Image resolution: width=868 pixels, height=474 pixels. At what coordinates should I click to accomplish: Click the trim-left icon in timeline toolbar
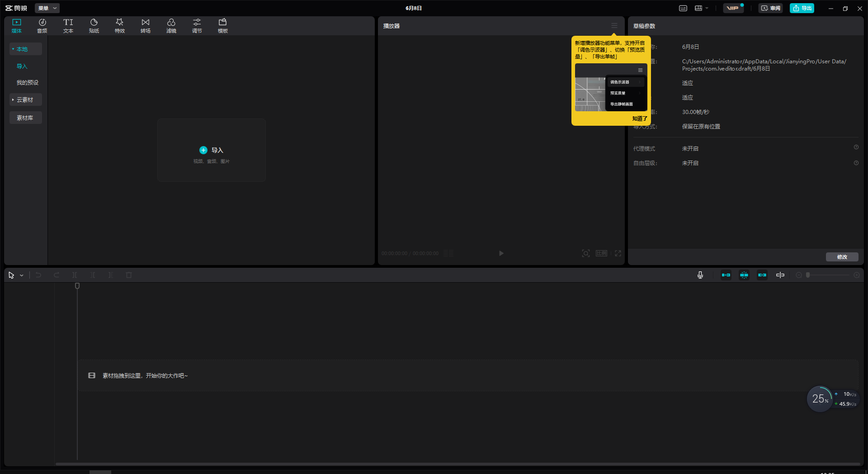coord(93,275)
